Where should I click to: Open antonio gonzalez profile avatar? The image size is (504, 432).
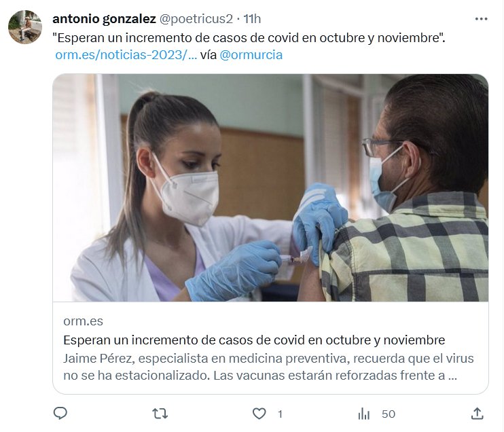pos(25,27)
